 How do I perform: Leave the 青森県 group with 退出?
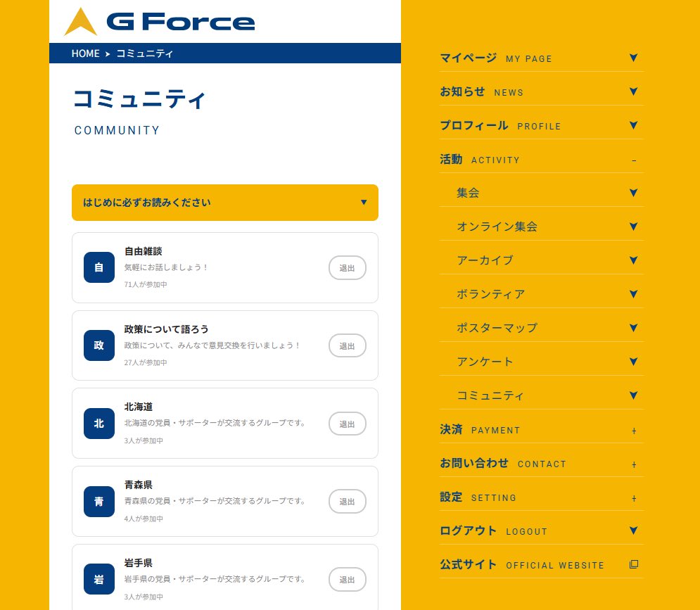pyautogui.click(x=348, y=502)
